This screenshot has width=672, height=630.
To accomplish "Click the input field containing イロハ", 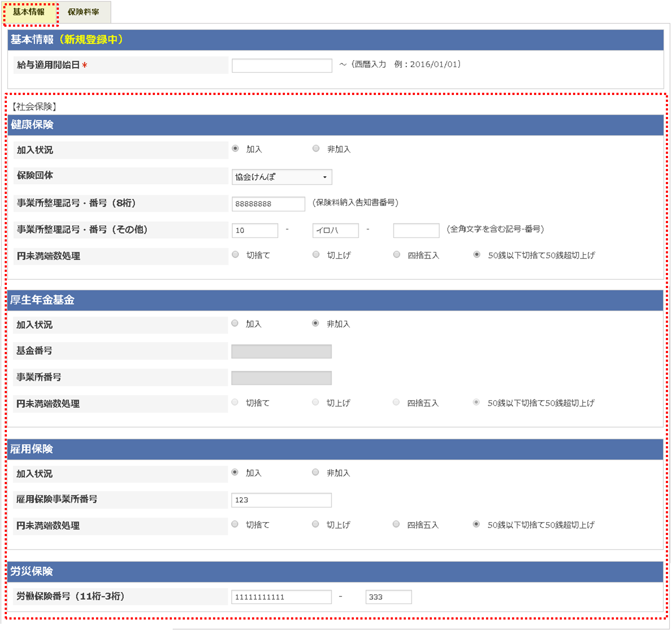I will pyautogui.click(x=335, y=230).
